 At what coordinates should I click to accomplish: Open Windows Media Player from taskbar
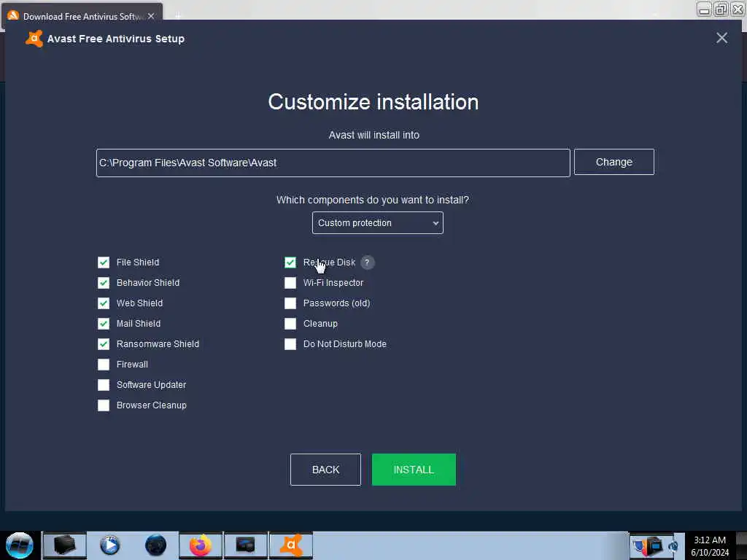pos(109,545)
